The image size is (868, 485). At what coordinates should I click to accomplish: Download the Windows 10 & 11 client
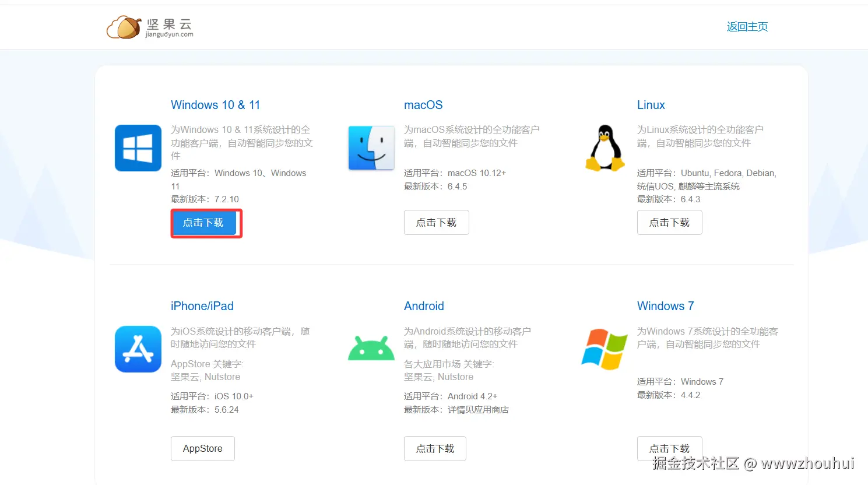pos(203,223)
